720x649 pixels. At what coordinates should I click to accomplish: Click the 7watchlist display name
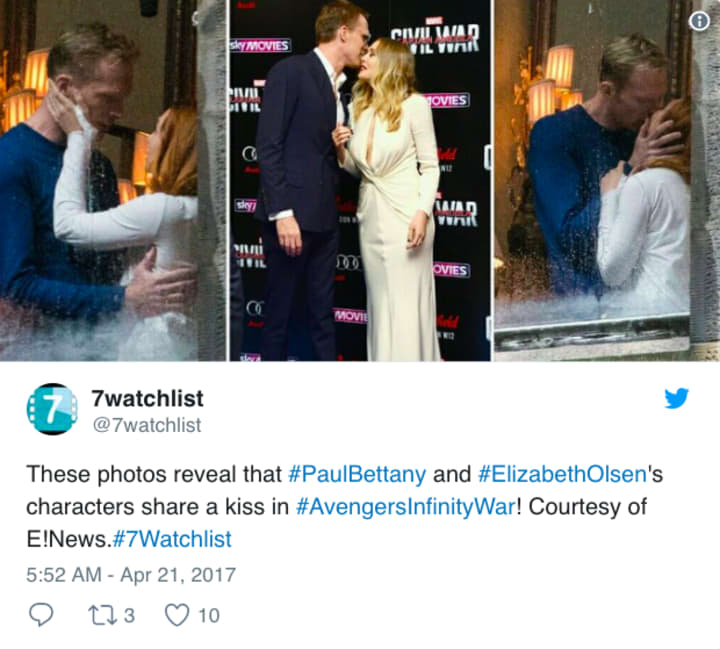pyautogui.click(x=147, y=398)
